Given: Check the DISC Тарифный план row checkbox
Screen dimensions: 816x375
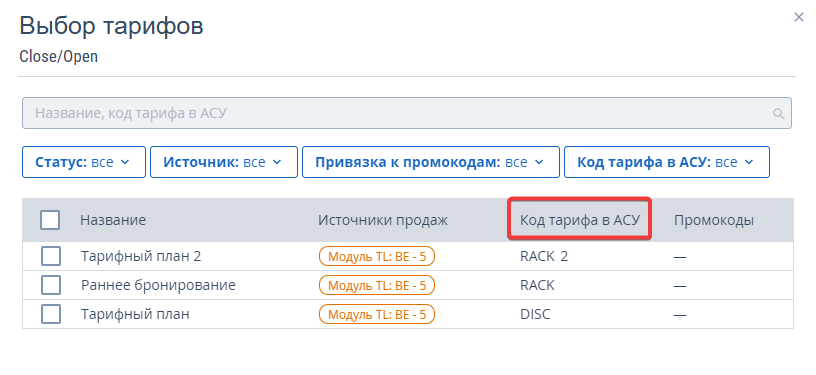Looking at the screenshot, I should coord(51,314).
